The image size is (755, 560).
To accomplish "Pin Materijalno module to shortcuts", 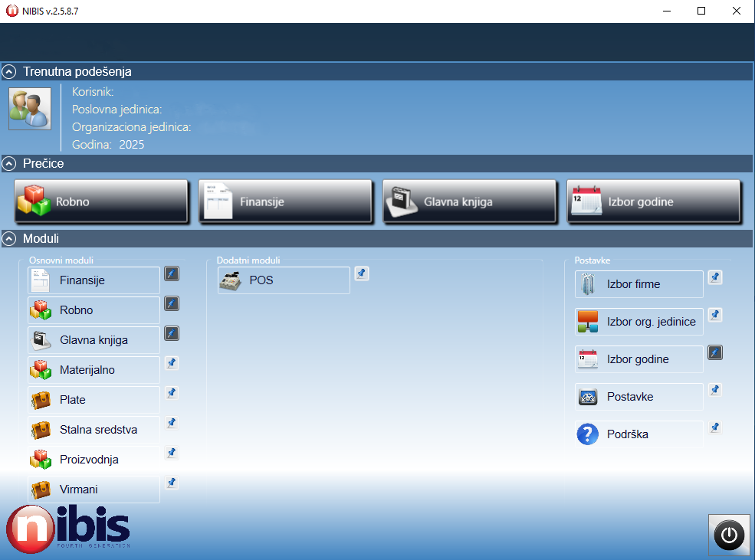I will point(172,363).
